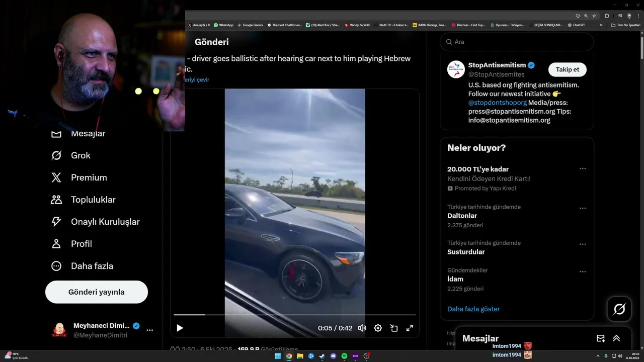Viewport: 644px width, 362px height.
Task: Open taskbar clock showing 20:42
Action: [632, 356]
